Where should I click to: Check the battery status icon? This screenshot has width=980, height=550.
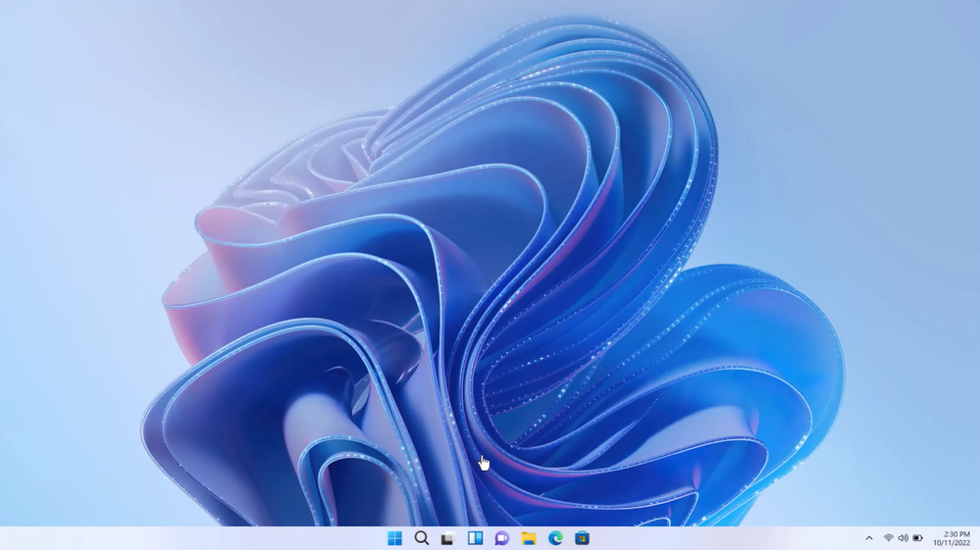tap(917, 538)
